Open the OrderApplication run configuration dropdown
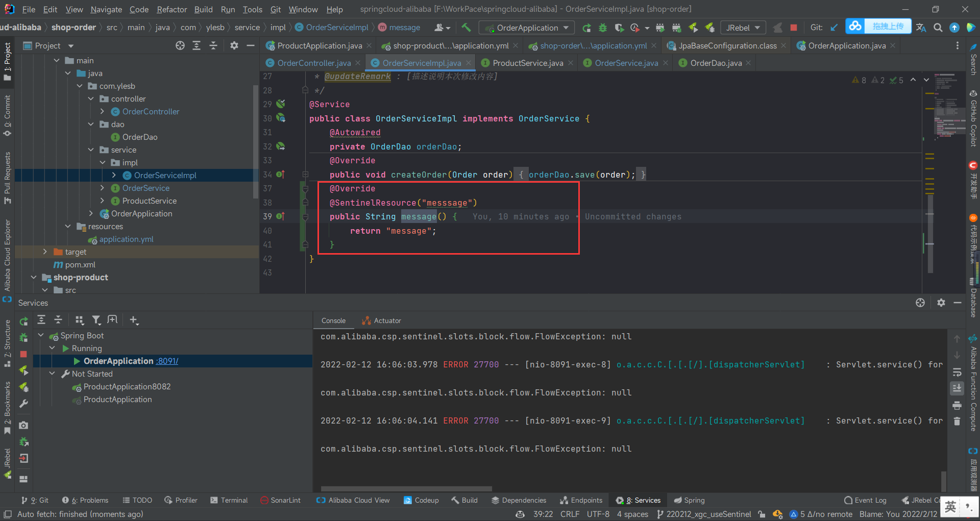 [x=527, y=28]
